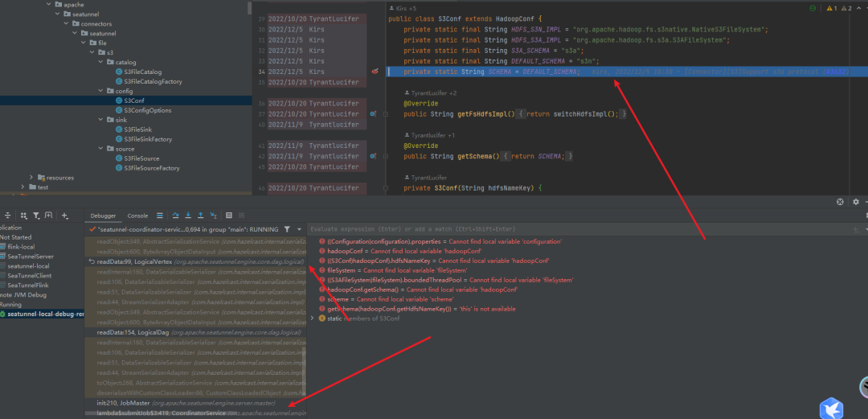Click next highlighted error up-arrow
The height and width of the screenshot is (419, 868).
[860, 8]
